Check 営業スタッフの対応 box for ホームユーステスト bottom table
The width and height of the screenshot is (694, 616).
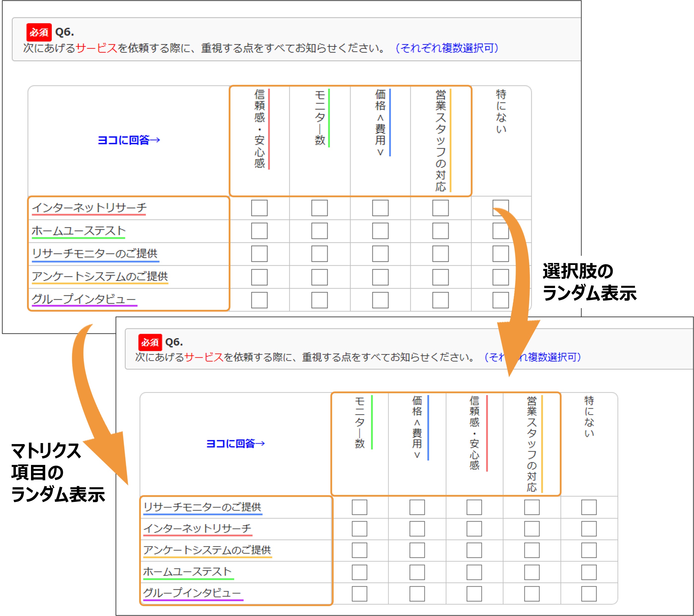532,572
